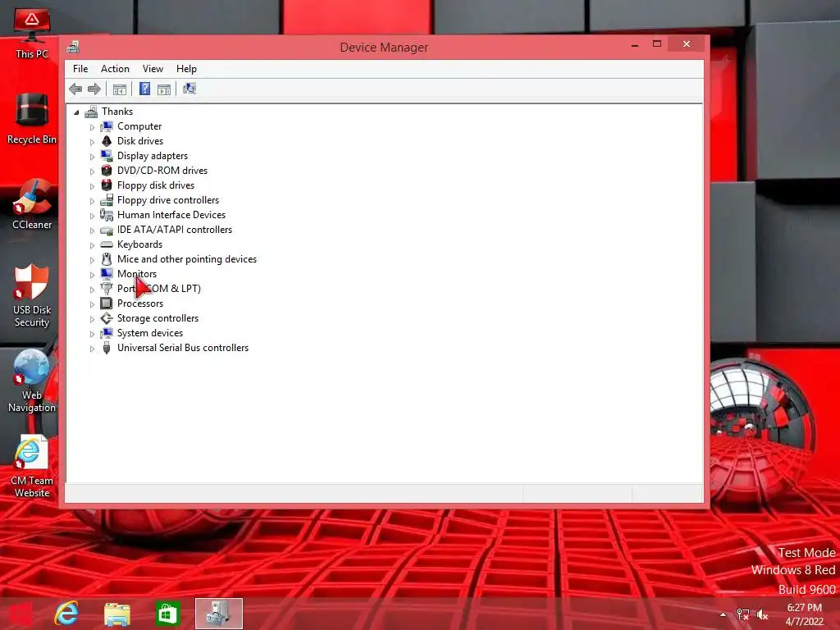Collapse the Thanks root node

[76, 112]
